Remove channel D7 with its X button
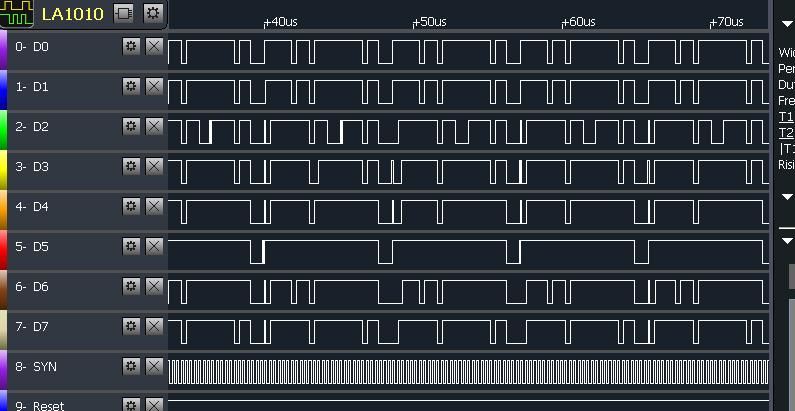 tap(154, 326)
